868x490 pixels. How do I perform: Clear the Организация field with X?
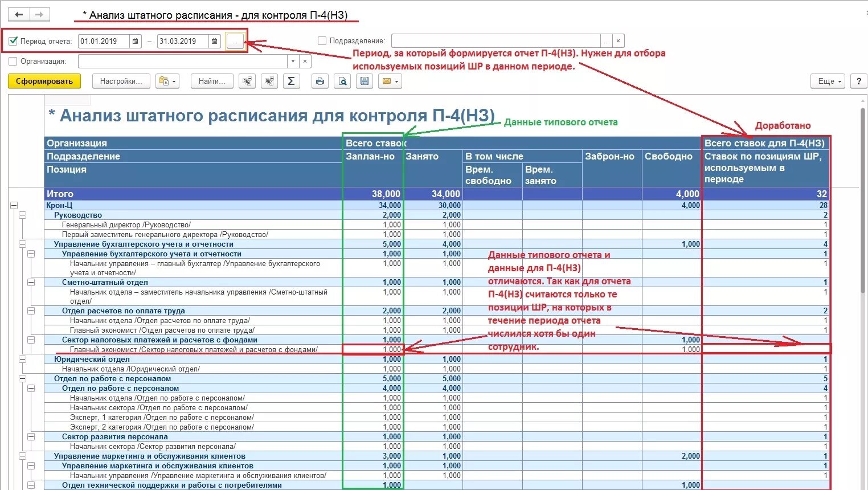click(305, 61)
